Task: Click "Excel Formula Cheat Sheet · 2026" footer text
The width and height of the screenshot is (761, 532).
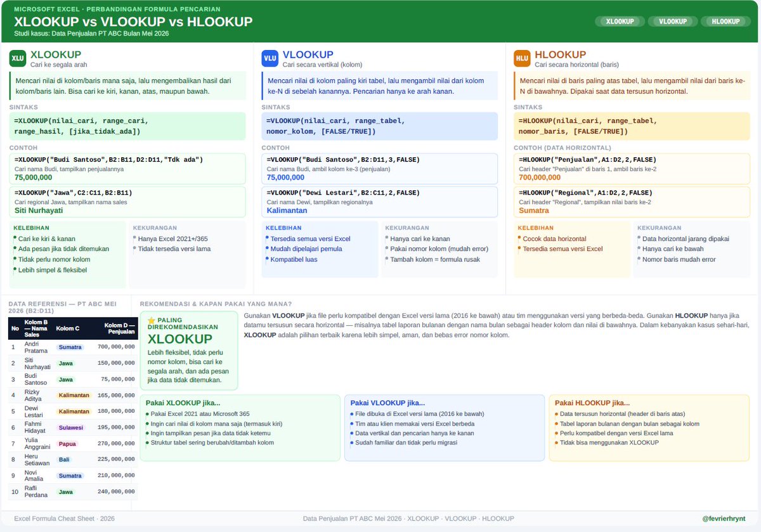Action: 64,519
